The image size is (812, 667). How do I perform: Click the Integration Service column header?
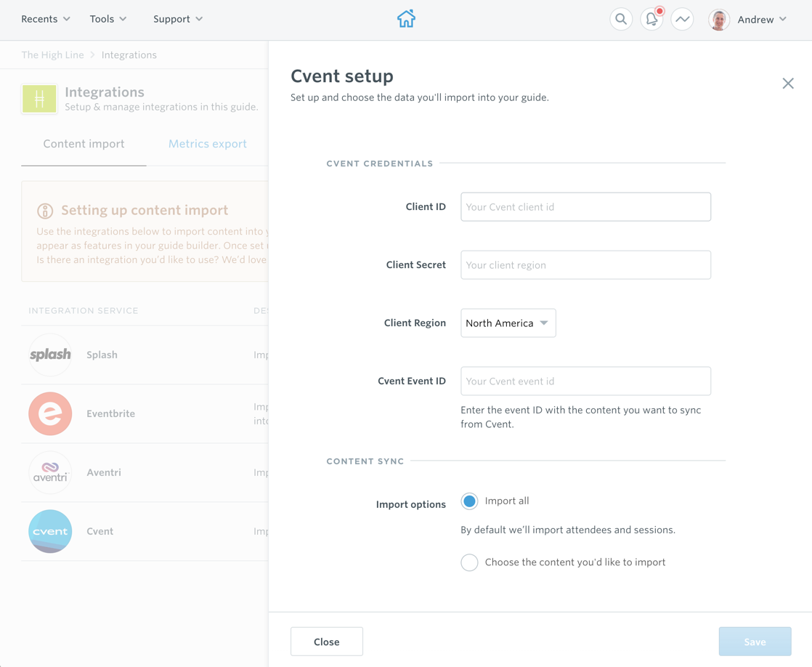pos(84,311)
